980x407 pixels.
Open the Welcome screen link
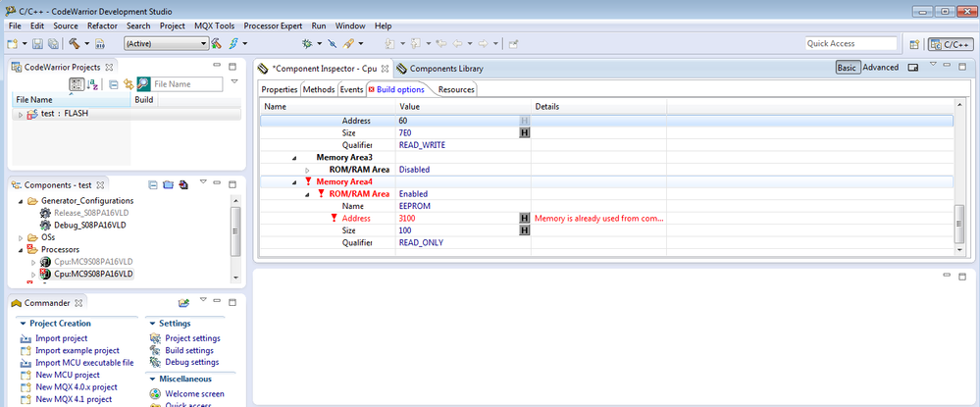[194, 394]
